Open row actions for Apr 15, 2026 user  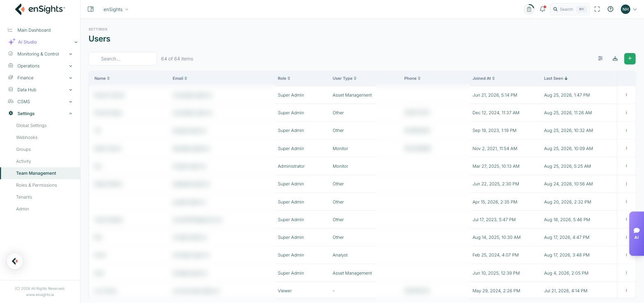[x=626, y=202]
